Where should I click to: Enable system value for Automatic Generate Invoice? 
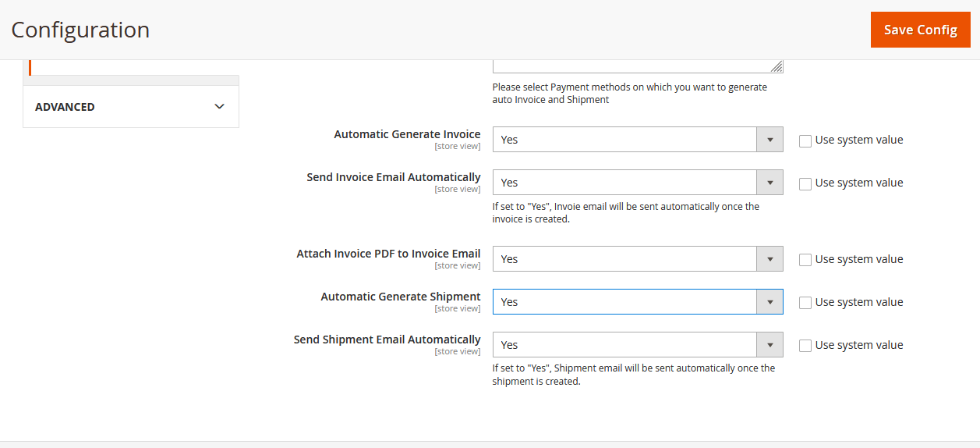(805, 140)
